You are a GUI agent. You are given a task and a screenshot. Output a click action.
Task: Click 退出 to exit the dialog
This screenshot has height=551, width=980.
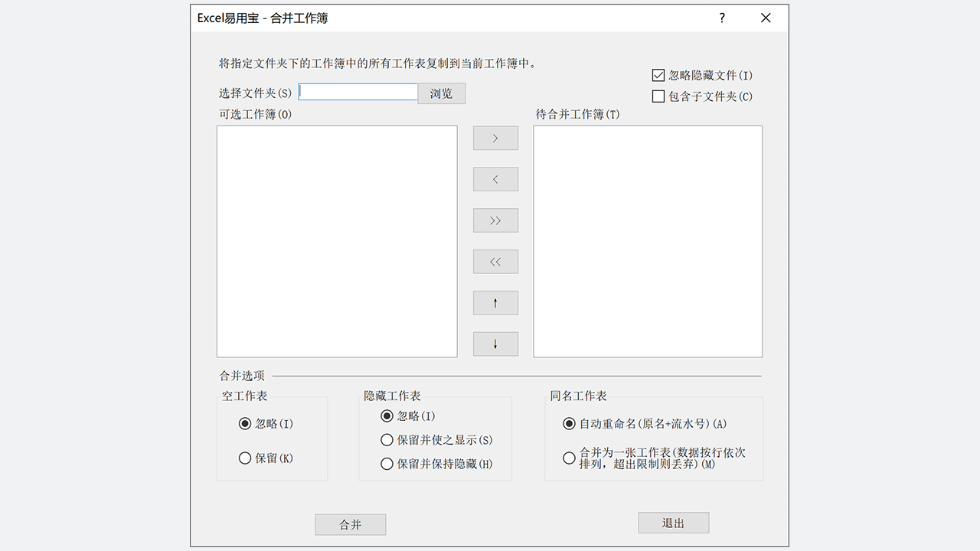[673, 522]
